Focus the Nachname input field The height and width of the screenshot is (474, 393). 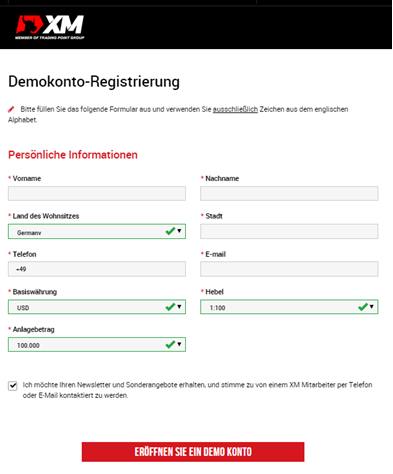(289, 193)
